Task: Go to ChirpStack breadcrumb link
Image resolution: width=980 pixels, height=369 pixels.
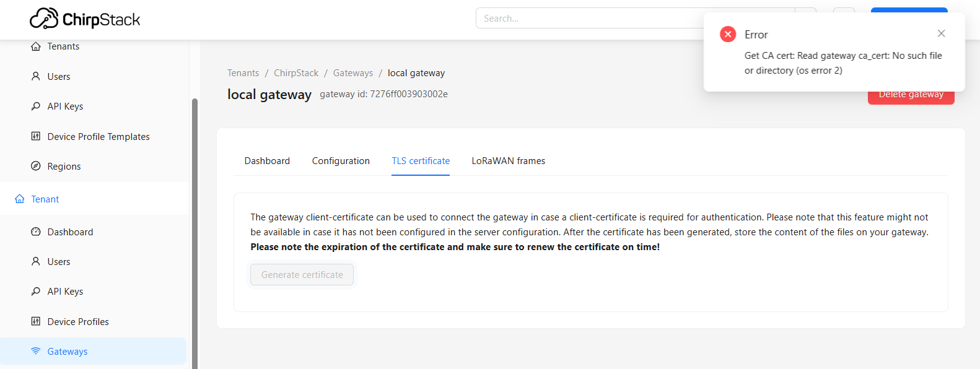Action: tap(296, 73)
